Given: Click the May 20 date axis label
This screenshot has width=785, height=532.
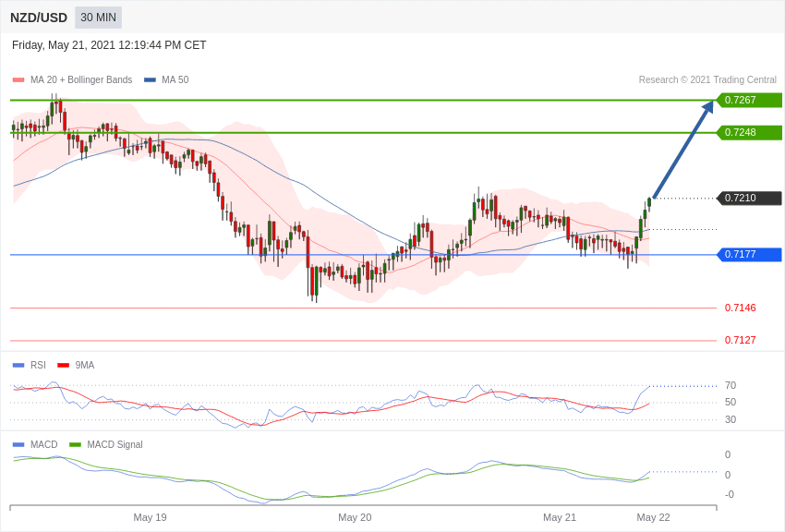Looking at the screenshot, I should coord(355,517).
